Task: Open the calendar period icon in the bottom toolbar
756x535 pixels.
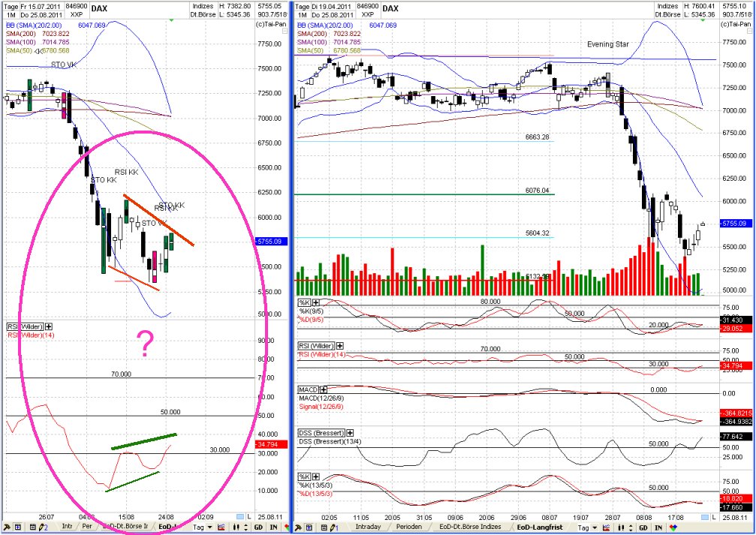Action: [x=32, y=528]
